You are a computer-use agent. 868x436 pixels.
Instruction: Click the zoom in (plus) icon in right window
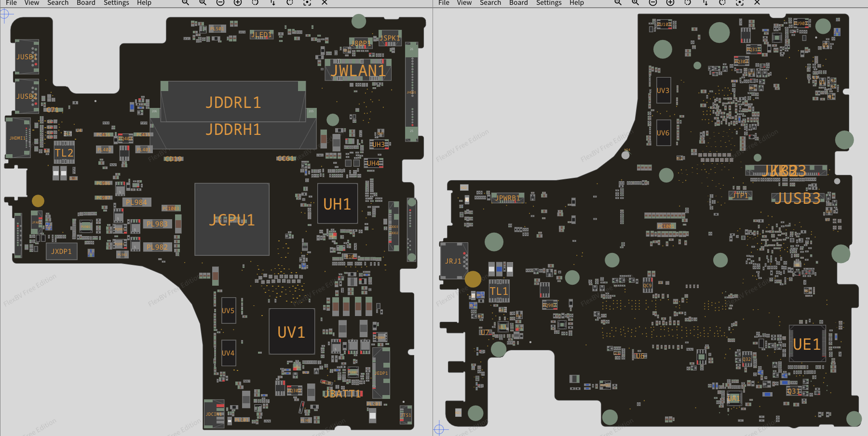pos(670,3)
